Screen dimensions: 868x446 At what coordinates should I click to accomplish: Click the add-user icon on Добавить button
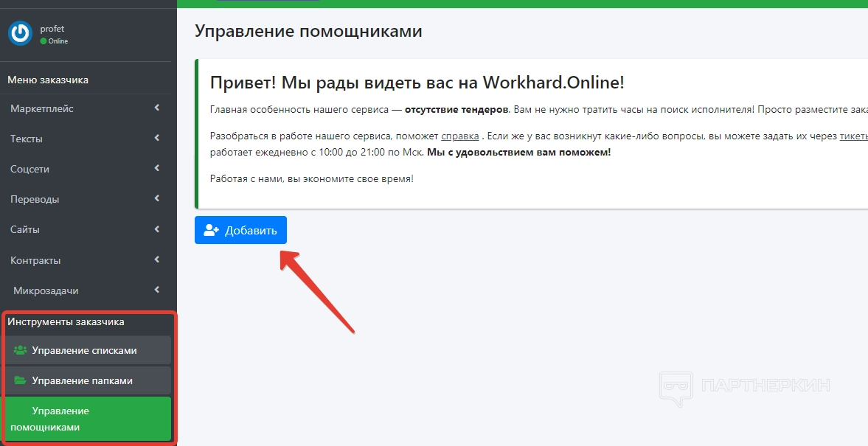click(x=212, y=230)
